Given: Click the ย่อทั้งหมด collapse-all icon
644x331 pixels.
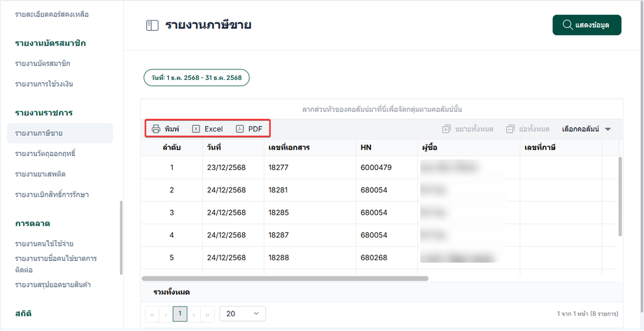Looking at the screenshot, I should coord(510,129).
